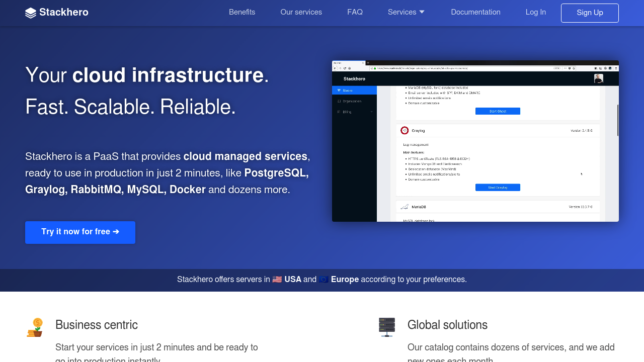Click the Sign Up button
644x362 pixels.
click(590, 13)
